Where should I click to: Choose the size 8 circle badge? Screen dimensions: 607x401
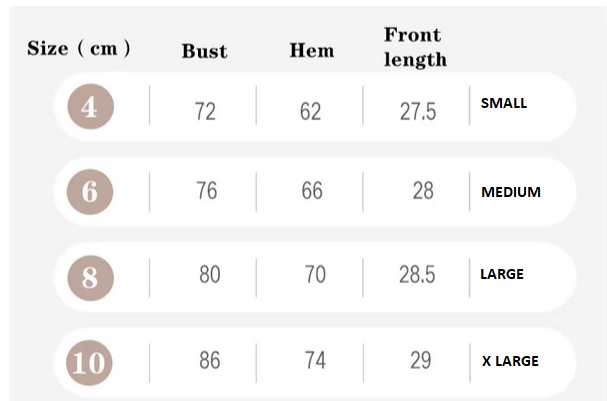[90, 276]
